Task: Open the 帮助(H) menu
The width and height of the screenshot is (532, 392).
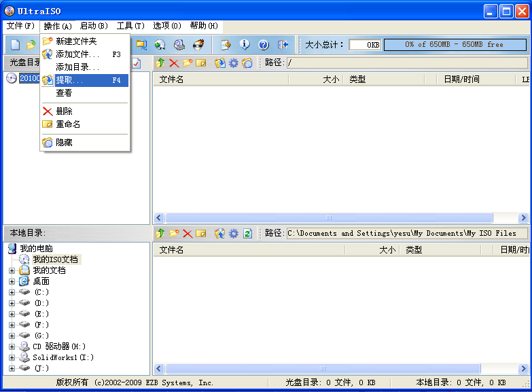Action: point(204,26)
